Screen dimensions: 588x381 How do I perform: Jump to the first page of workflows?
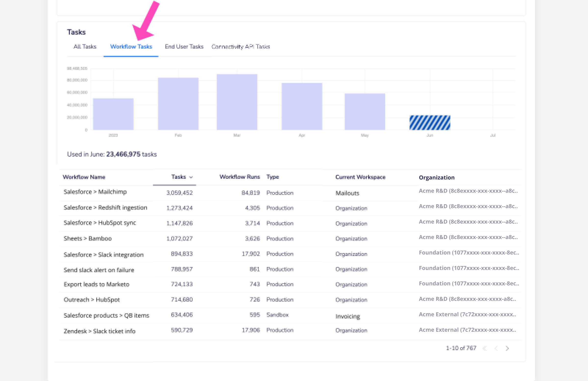point(485,348)
